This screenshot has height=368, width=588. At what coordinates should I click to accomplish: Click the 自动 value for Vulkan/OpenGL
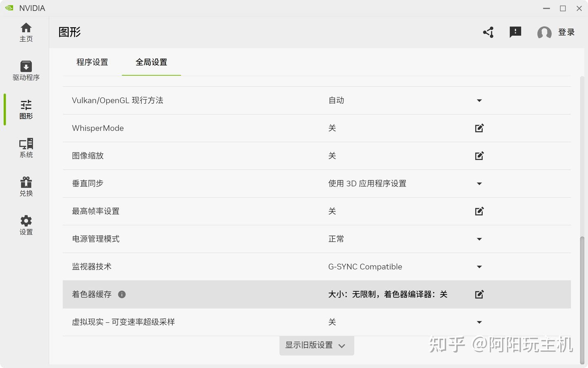click(x=336, y=100)
